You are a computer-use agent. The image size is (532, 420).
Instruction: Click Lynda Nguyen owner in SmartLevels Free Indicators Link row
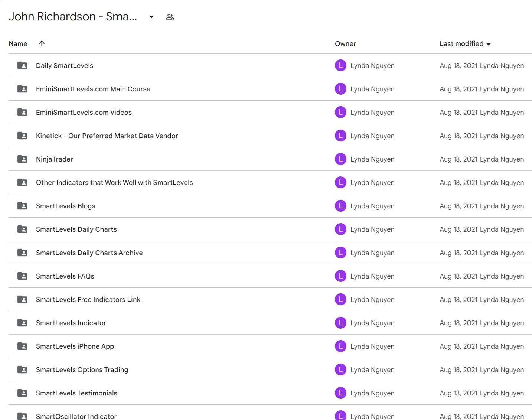[372, 299]
